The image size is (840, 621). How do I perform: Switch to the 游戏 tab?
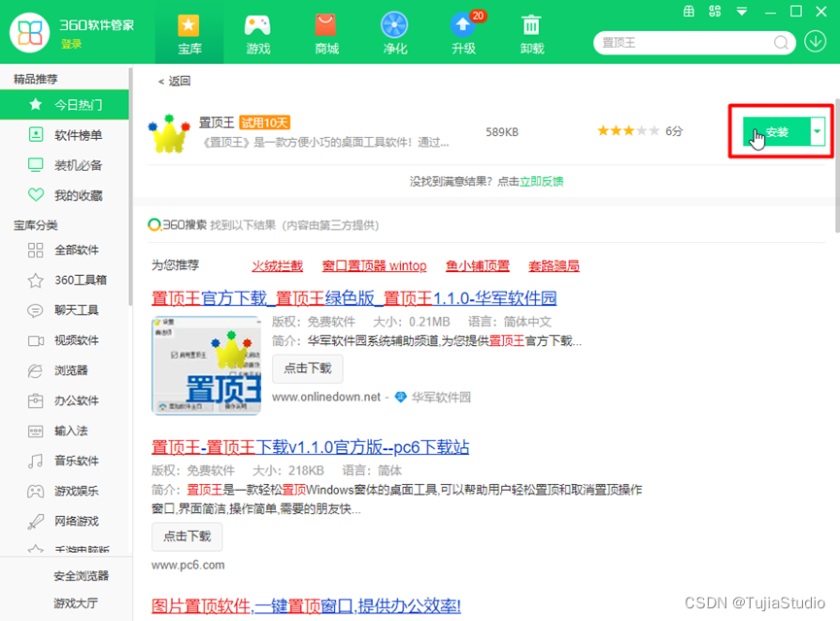[x=257, y=34]
